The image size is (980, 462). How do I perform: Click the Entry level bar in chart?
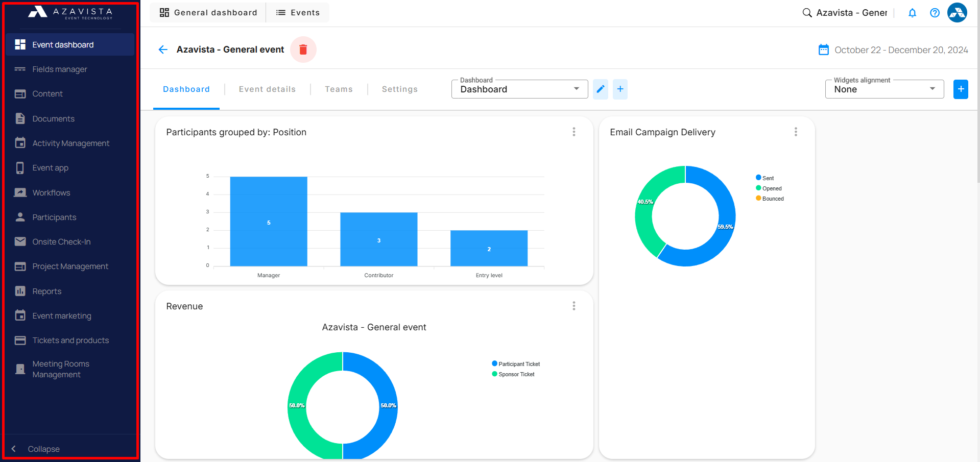click(x=489, y=248)
